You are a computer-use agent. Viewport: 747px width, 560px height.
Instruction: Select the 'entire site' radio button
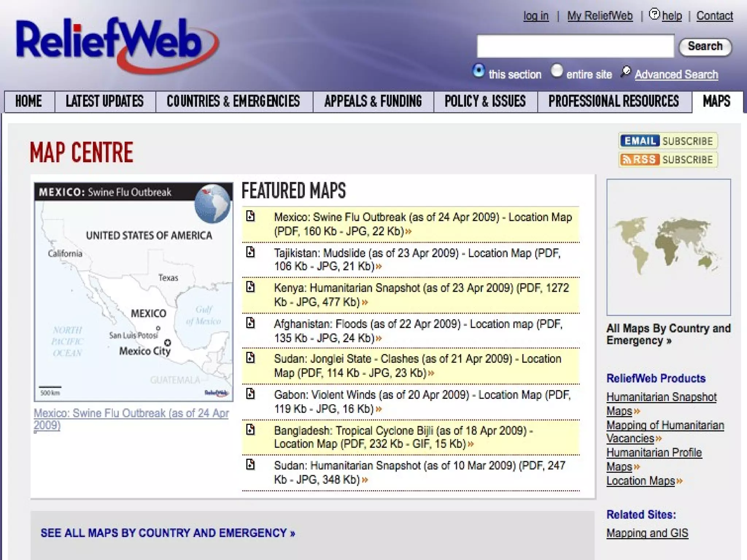[x=557, y=71]
